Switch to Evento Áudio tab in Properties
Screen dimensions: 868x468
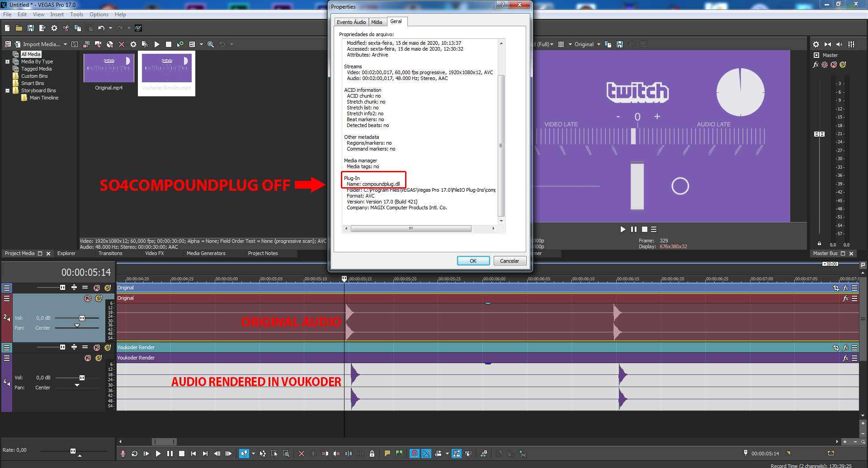(x=351, y=22)
